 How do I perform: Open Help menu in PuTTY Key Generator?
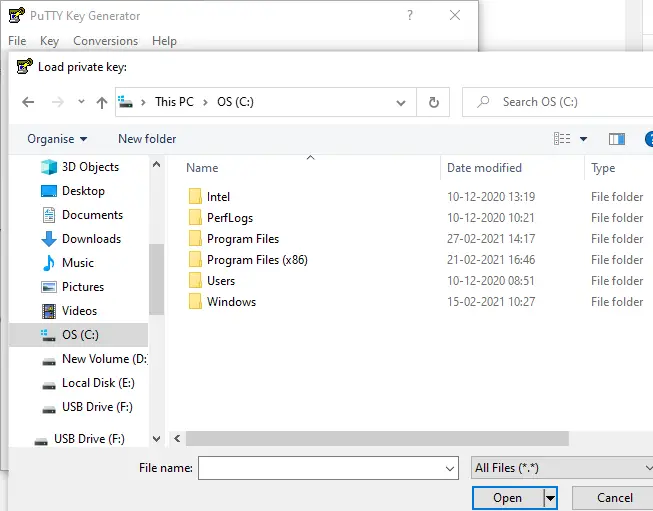click(x=164, y=41)
